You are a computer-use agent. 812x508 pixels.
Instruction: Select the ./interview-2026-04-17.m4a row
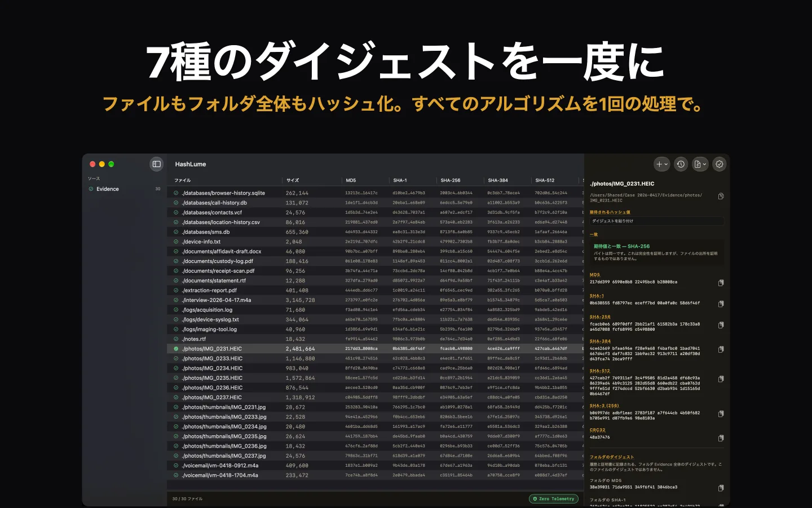click(375, 300)
